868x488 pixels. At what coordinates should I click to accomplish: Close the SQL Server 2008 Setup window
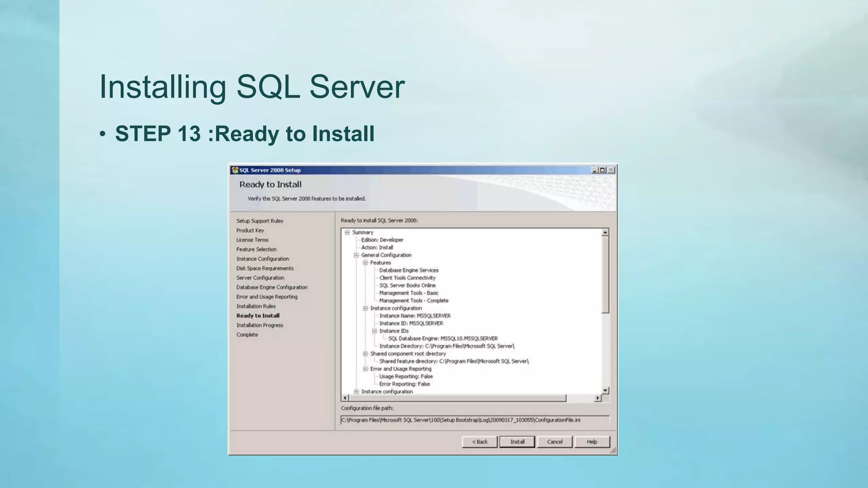point(611,170)
